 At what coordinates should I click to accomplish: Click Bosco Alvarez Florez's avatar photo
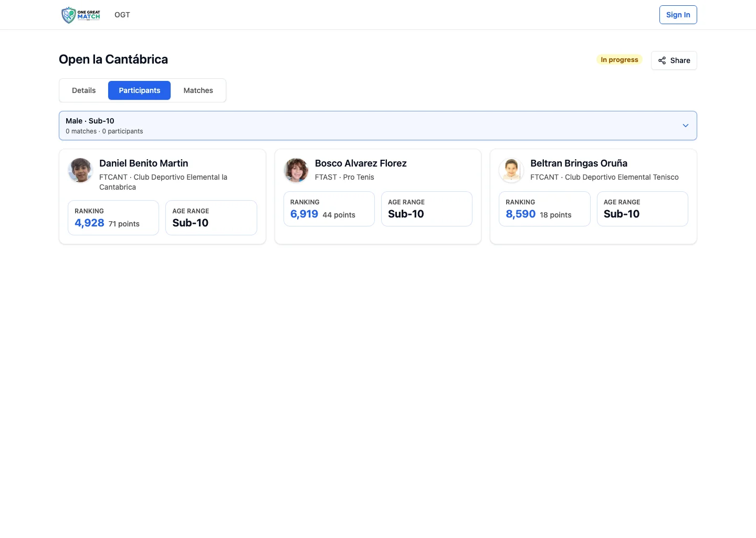(296, 170)
